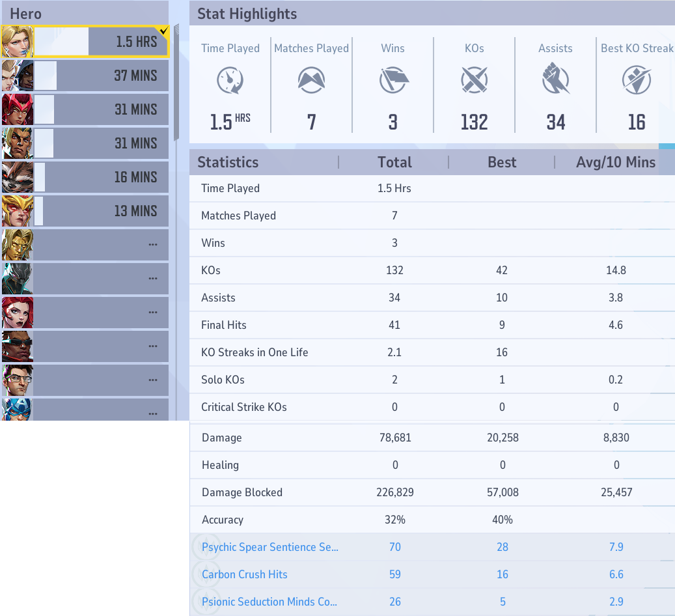Click the Carbon Crush Hits ability icon
The width and height of the screenshot is (675, 616).
(206, 574)
